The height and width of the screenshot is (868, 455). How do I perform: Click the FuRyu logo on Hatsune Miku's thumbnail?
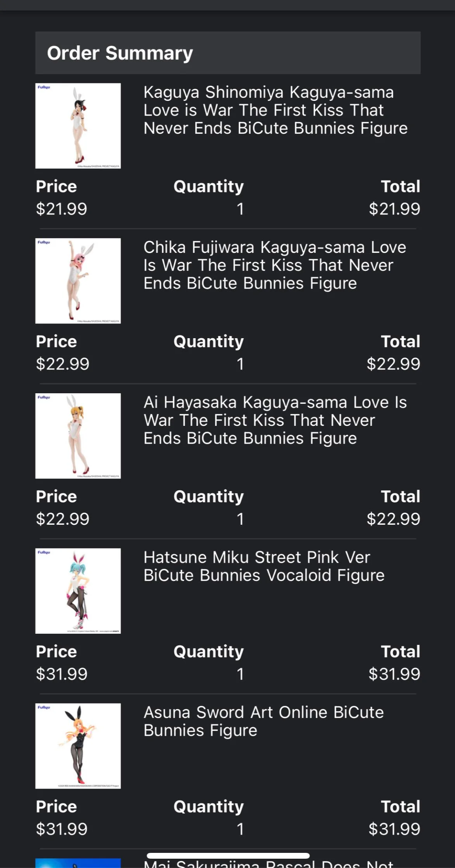pyautogui.click(x=44, y=553)
